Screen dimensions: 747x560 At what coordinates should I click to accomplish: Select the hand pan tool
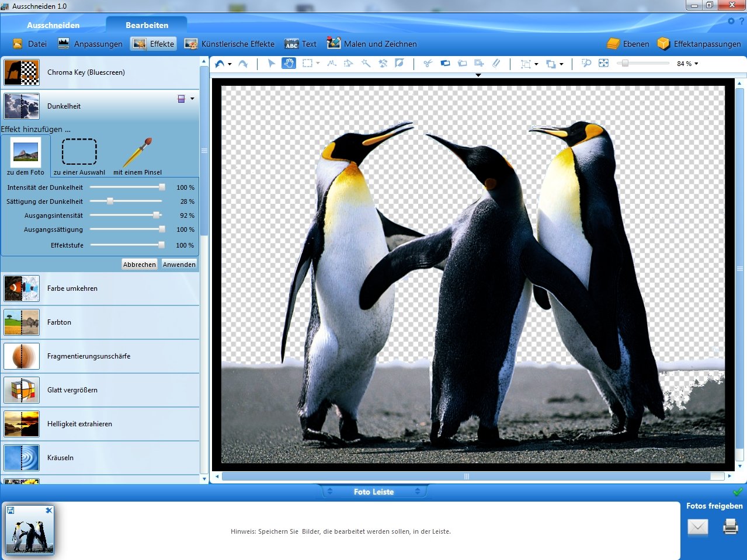point(289,63)
